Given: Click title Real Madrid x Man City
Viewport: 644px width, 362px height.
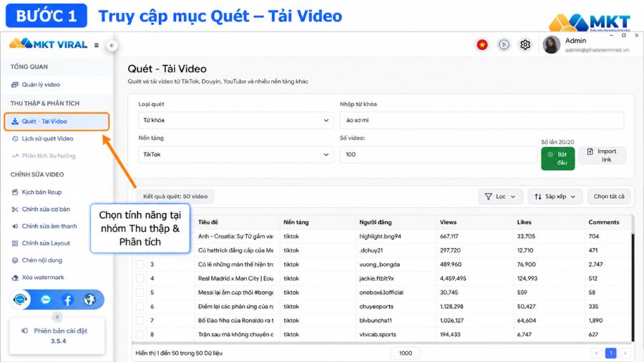Looking at the screenshot, I should [x=235, y=278].
